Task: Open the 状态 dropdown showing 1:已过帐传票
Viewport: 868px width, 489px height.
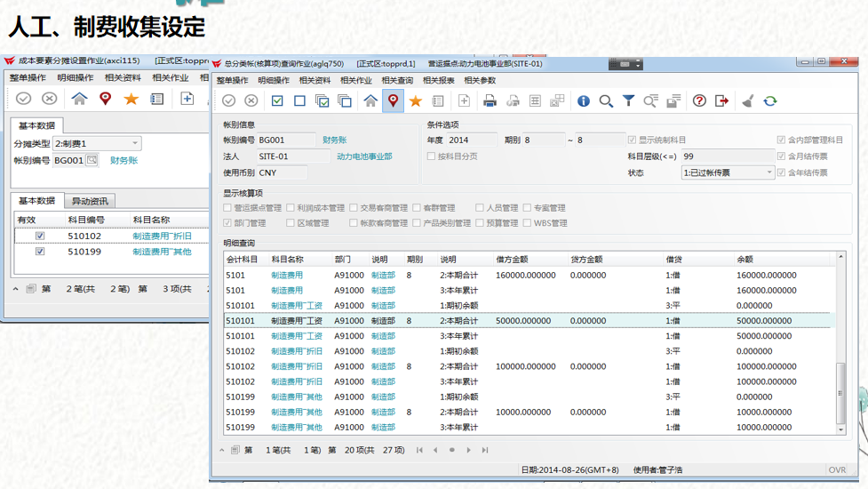Action: tap(769, 172)
